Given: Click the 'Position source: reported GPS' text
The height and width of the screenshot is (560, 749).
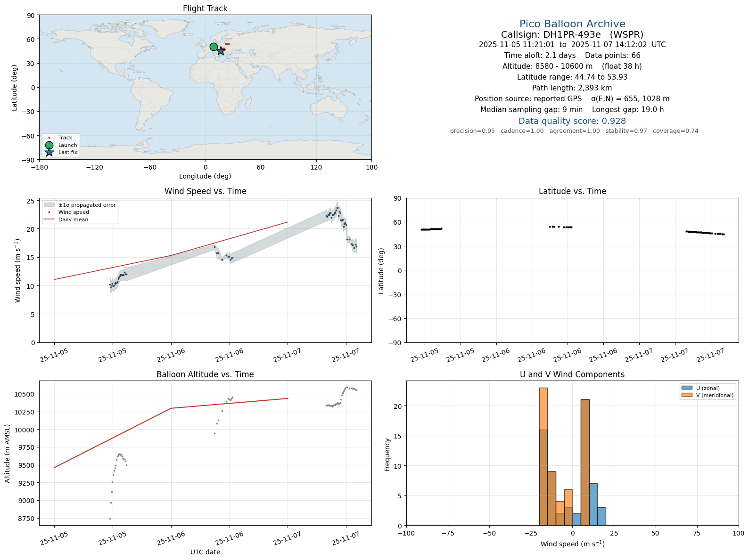Looking at the screenshot, I should click(528, 99).
